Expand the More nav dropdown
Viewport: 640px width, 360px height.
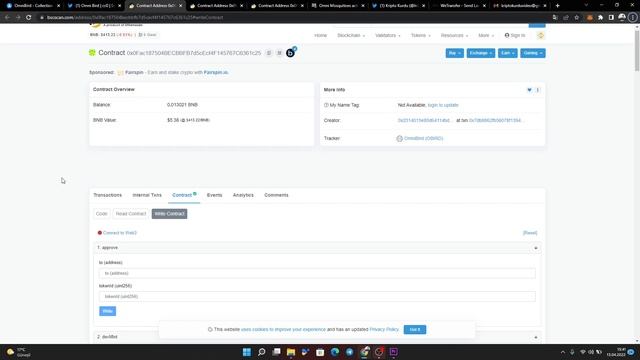tap(486, 36)
